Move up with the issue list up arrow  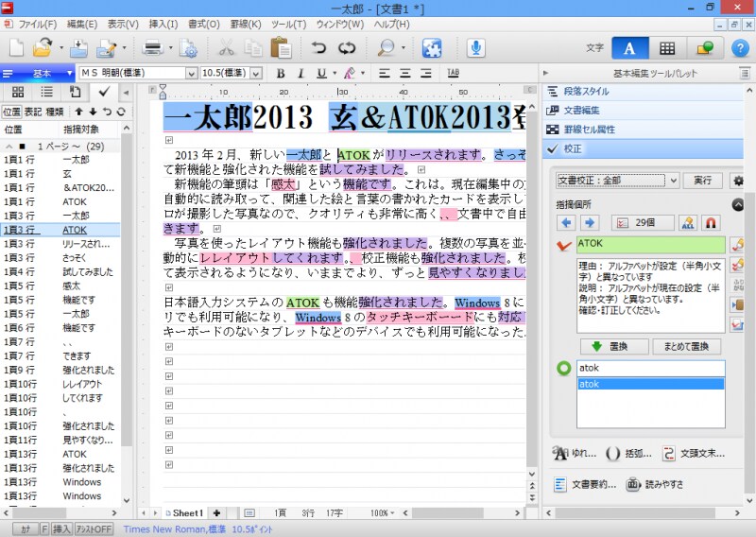(x=78, y=112)
